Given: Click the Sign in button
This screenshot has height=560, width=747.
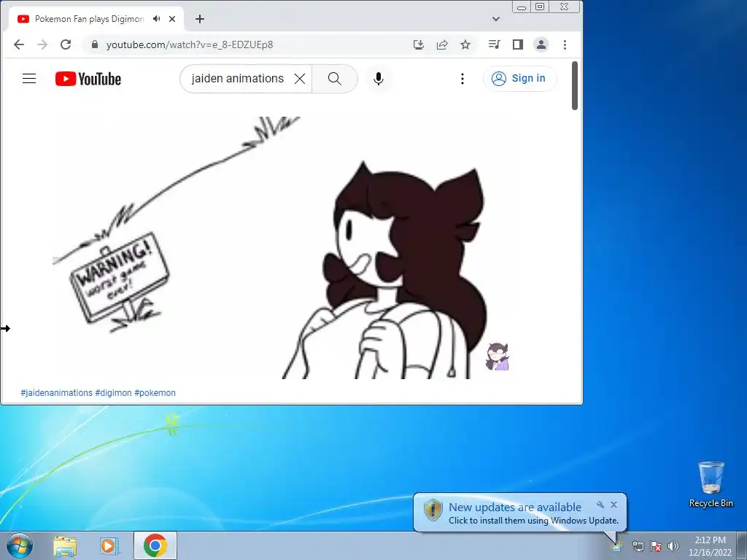Looking at the screenshot, I should point(519,79).
